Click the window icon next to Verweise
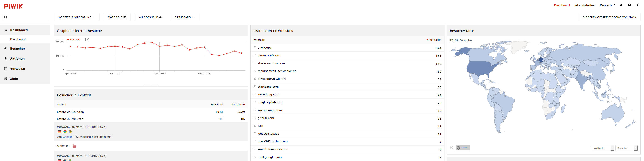The height and width of the screenshot is (161, 644). (x=6, y=68)
